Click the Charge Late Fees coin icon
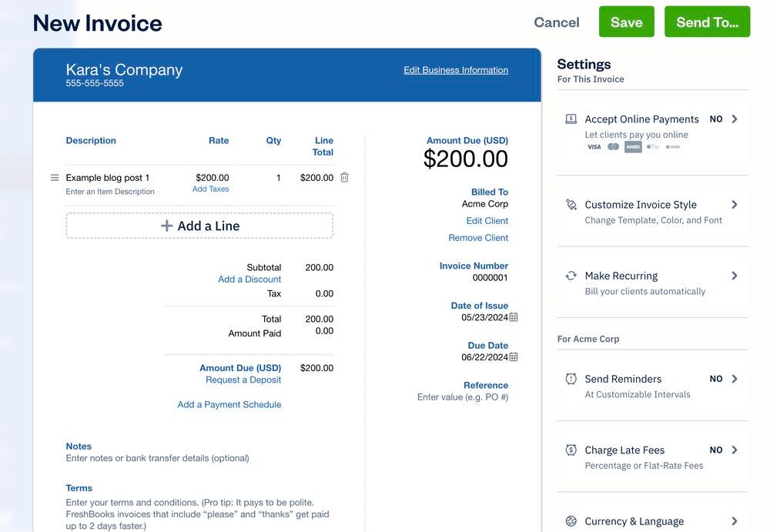770x532 pixels. pyautogui.click(x=571, y=449)
